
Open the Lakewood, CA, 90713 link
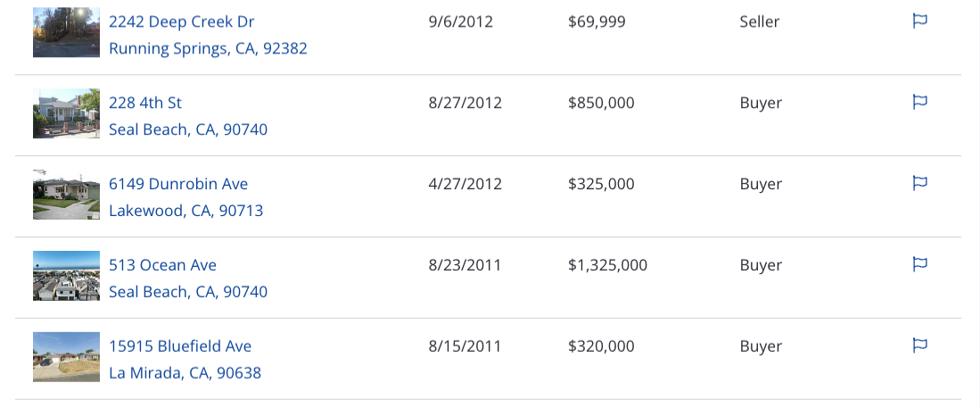pyautogui.click(x=186, y=211)
